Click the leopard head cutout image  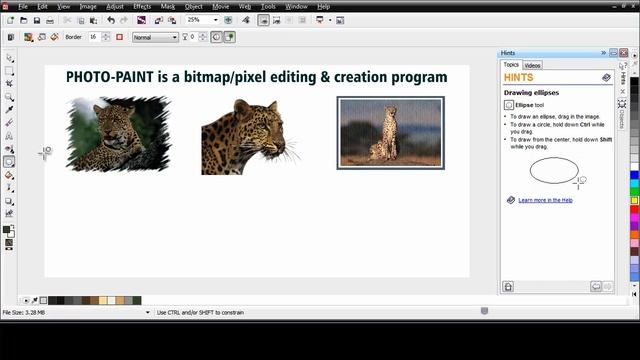[250, 137]
